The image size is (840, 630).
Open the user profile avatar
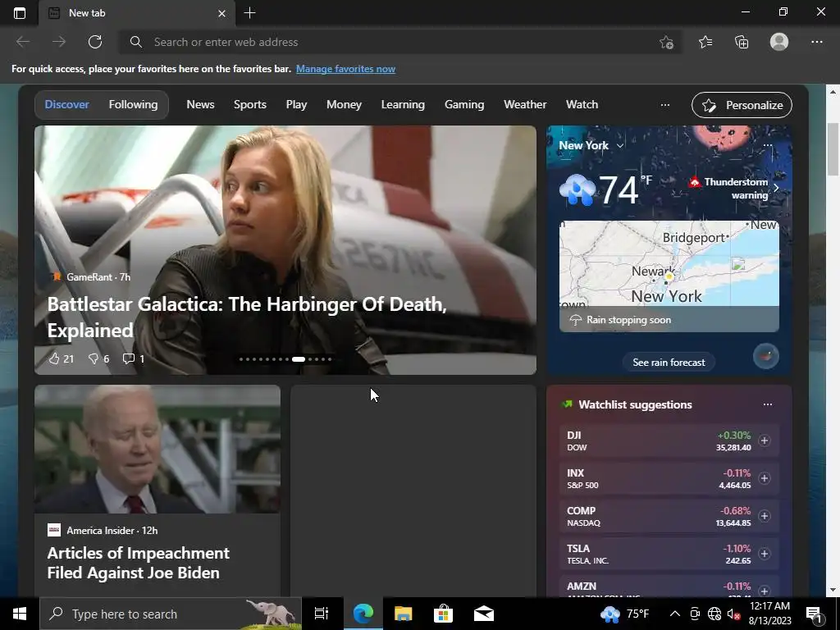[x=779, y=42]
